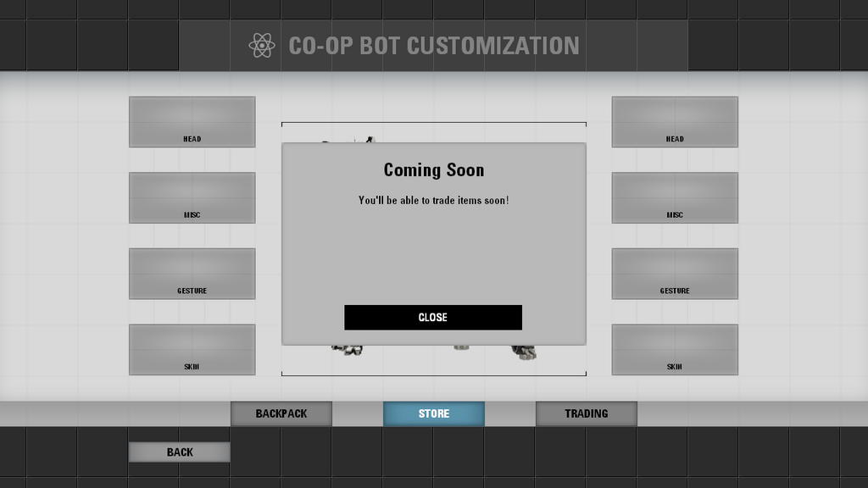868x488 pixels.
Task: Click the right robot's foot below the dialog
Action: coord(523,350)
